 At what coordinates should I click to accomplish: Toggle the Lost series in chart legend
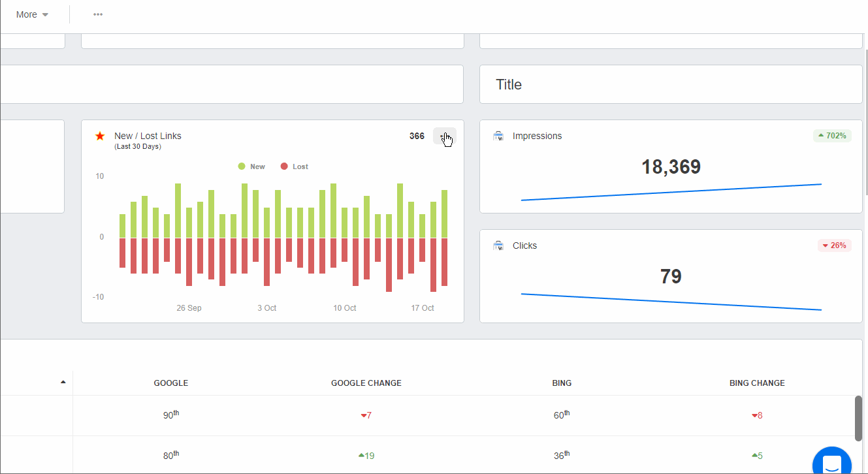[x=294, y=166]
